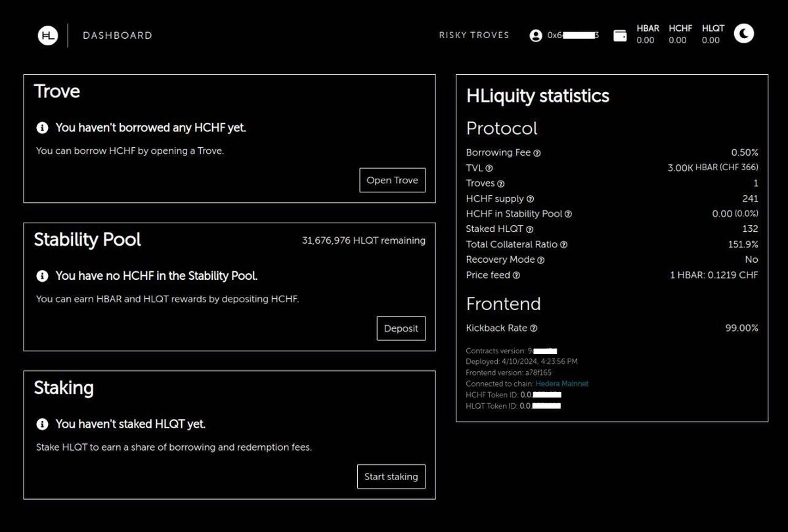Click the Contracts version line
Viewport: 788px width, 532px height.
pyautogui.click(x=512, y=351)
